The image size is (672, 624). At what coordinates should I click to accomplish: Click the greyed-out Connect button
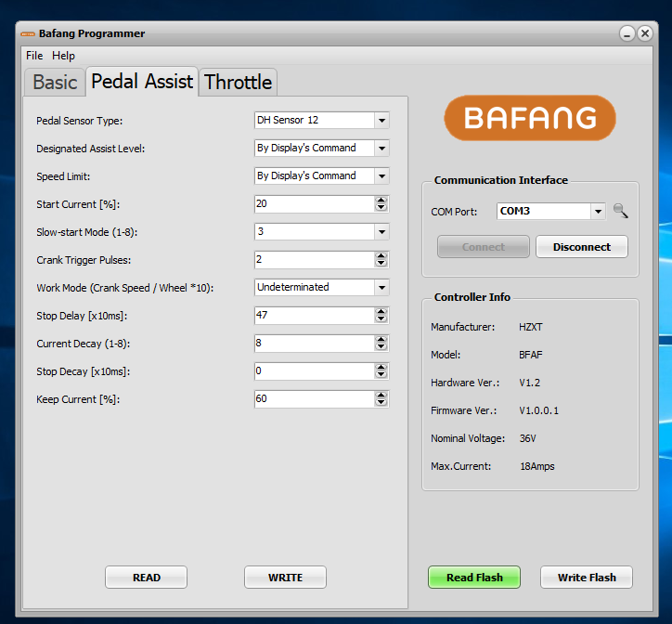484,247
